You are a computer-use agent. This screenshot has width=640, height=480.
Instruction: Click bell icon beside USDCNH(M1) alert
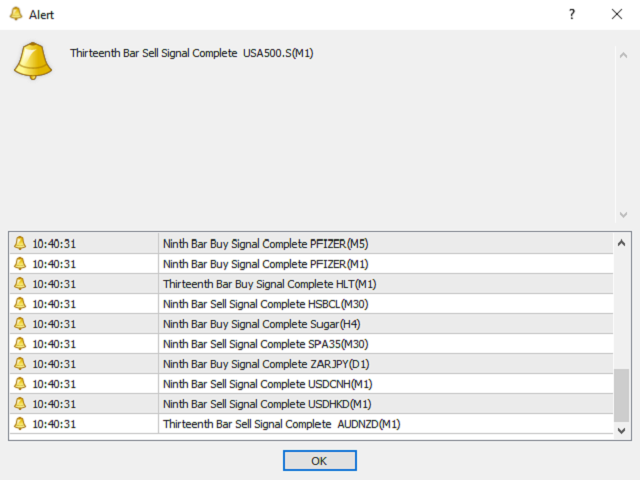point(20,383)
